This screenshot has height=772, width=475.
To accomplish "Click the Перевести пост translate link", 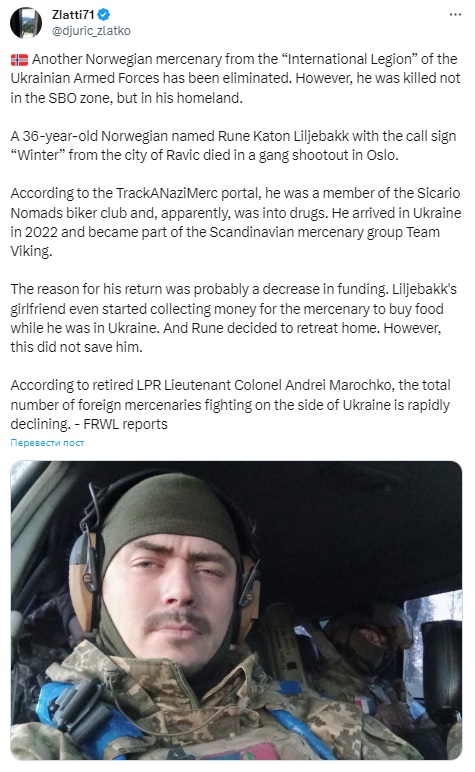I will pos(47,443).
